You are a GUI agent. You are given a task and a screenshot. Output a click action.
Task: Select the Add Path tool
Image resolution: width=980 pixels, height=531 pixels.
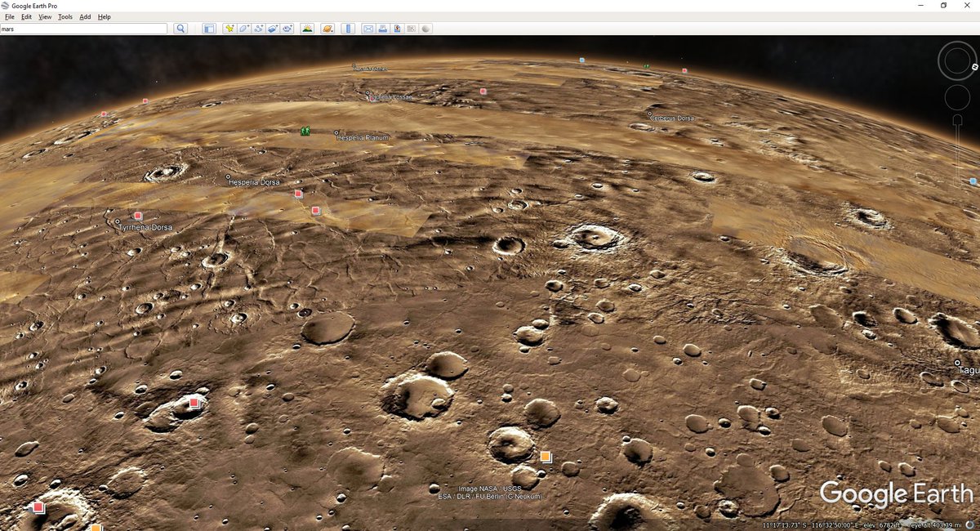coord(259,29)
